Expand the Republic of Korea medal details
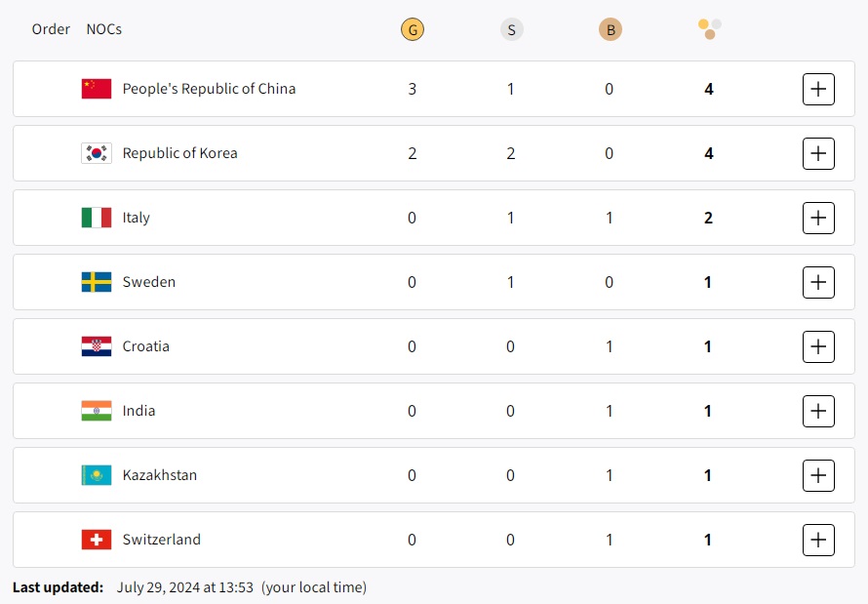The height and width of the screenshot is (604, 868). click(818, 153)
